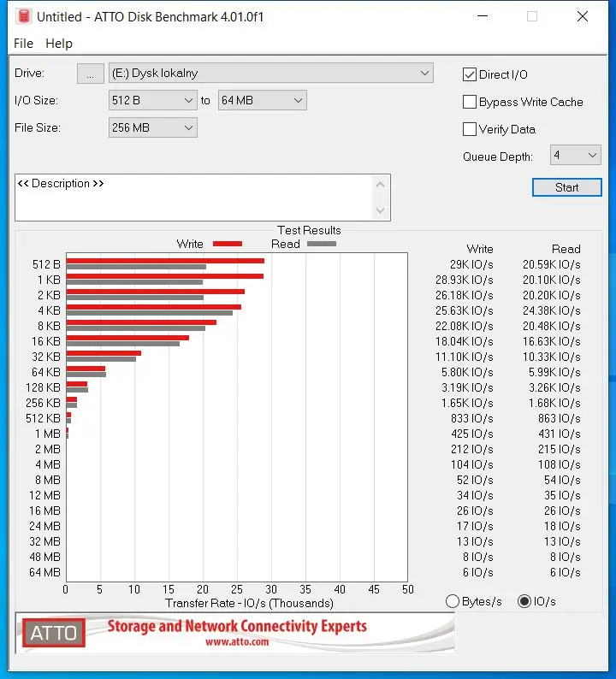Click the ATTO logo in the banner

pyautogui.click(x=54, y=633)
